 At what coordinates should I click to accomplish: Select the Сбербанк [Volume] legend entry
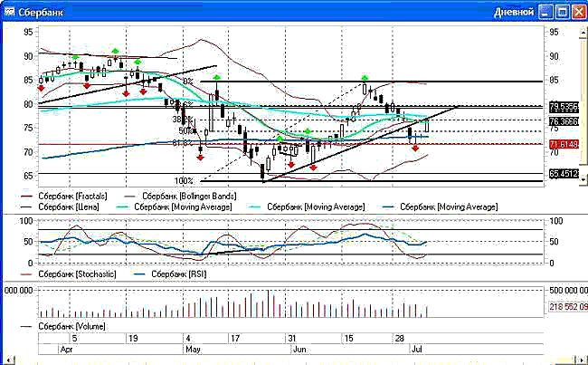tap(63, 326)
